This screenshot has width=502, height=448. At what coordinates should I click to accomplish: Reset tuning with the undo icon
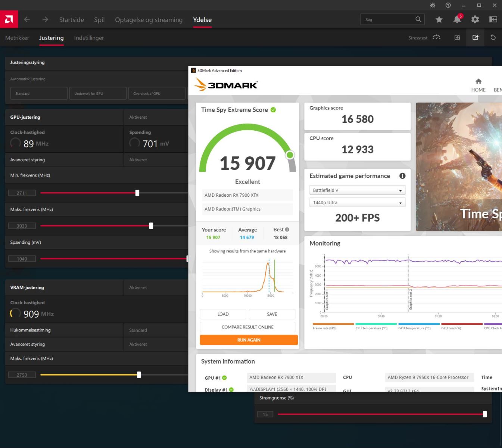coord(493,37)
